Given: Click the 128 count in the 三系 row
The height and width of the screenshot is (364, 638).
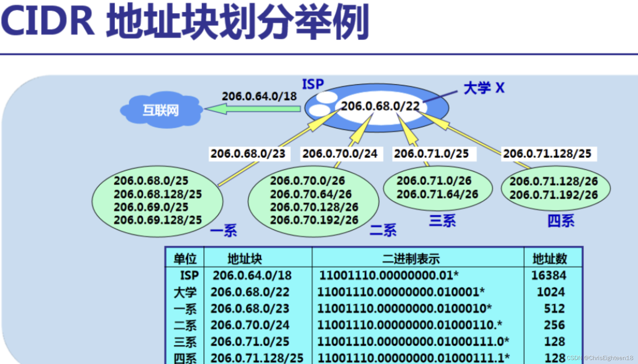Looking at the screenshot, I should [554, 342].
